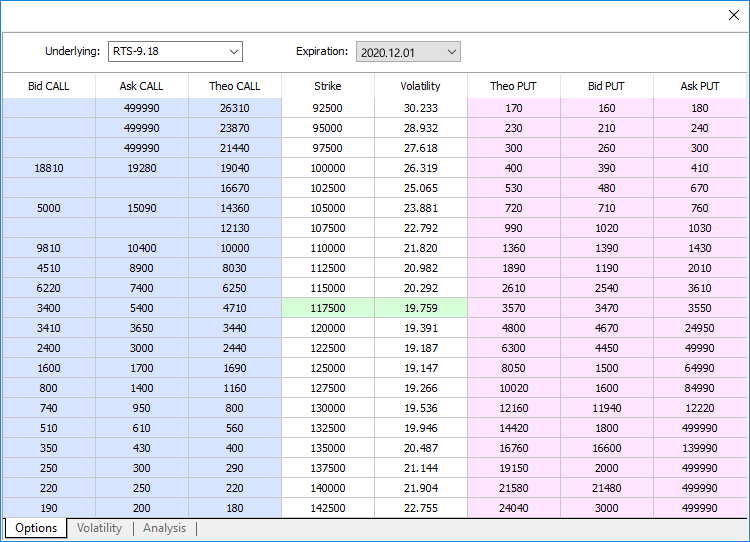This screenshot has height=542, width=750.
Task: Select strike 92500 cell
Action: pos(328,108)
